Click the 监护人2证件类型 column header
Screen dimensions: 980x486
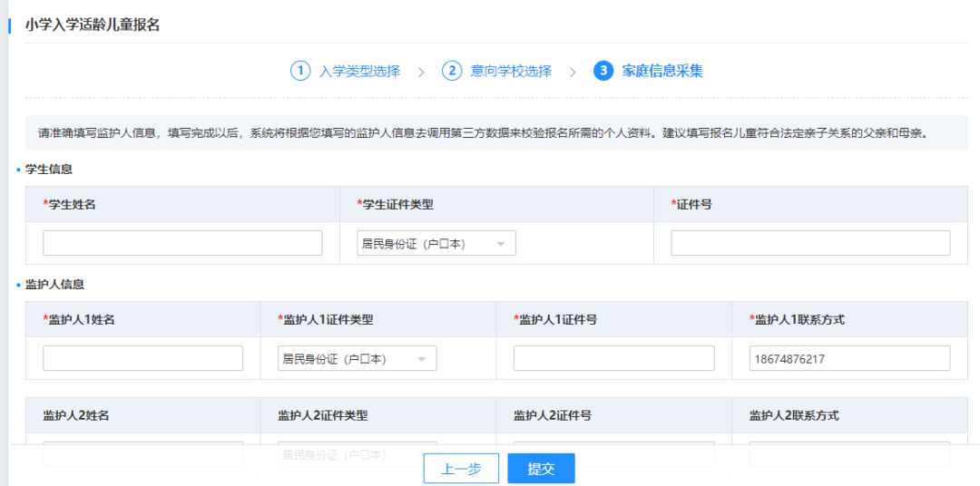click(378, 415)
